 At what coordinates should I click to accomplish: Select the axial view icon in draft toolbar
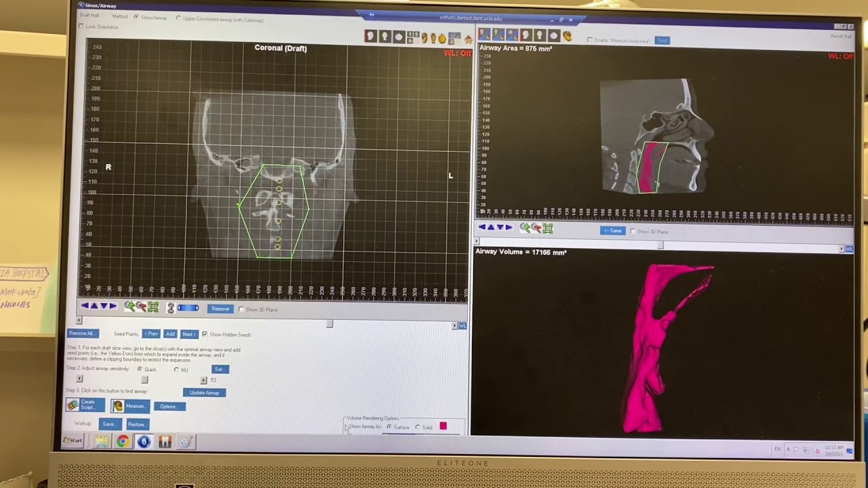tap(399, 36)
